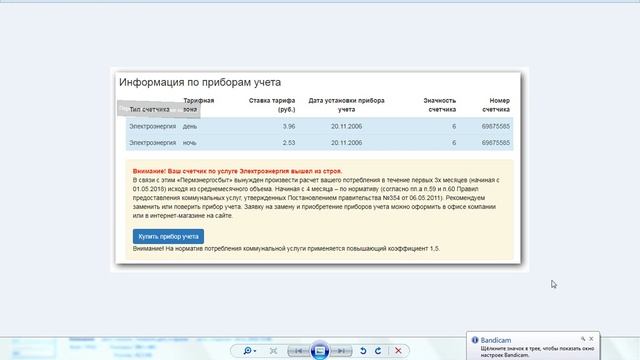The height and width of the screenshot is (360, 640).
Task: Click the 'ночь' tariff zone cell
Action: (190, 143)
